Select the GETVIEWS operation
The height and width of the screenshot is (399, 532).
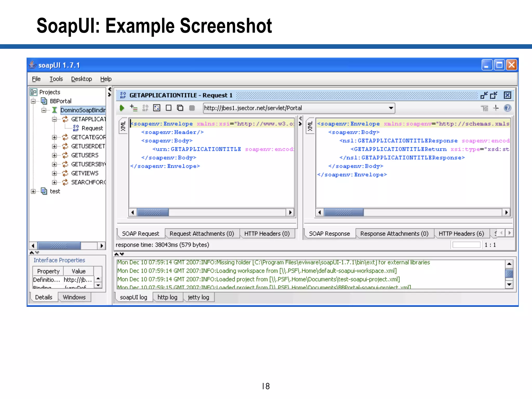tap(85, 173)
